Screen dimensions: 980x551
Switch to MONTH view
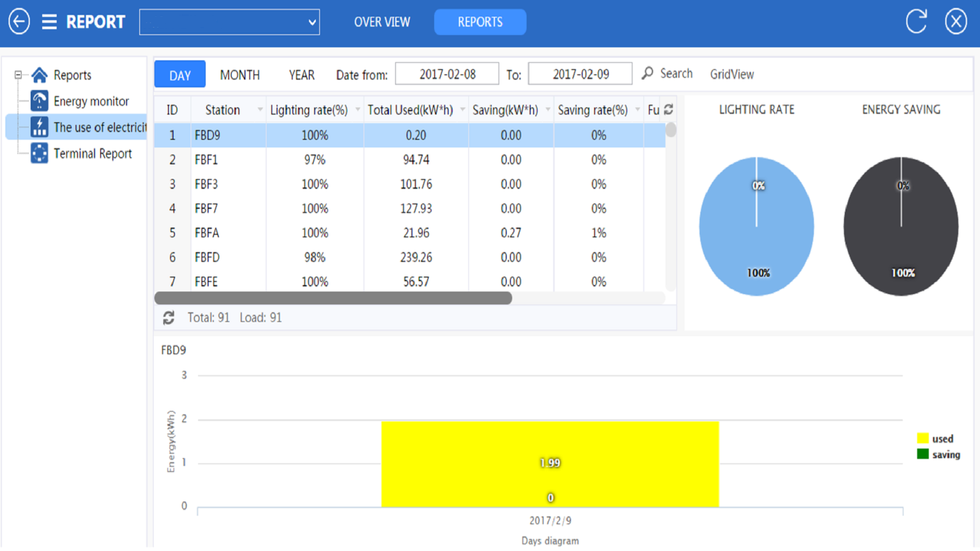pos(239,74)
